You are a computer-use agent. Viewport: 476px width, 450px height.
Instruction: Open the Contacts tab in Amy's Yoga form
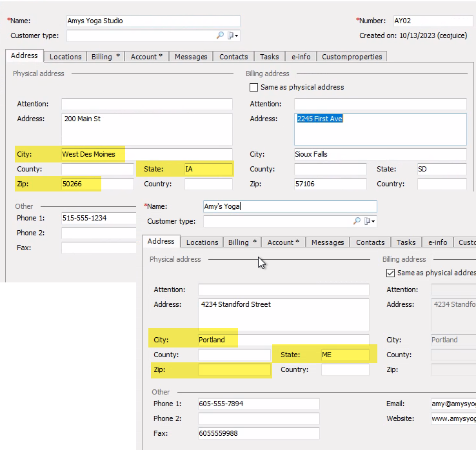[370, 242]
